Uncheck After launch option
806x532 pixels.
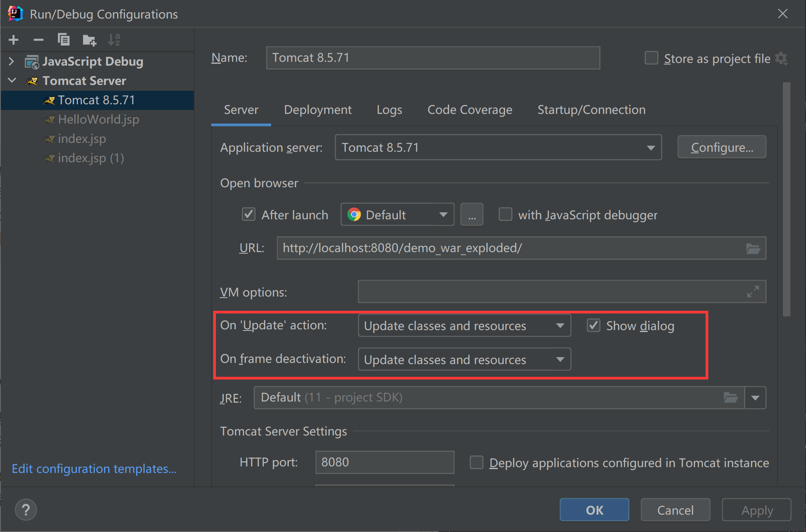[249, 215]
